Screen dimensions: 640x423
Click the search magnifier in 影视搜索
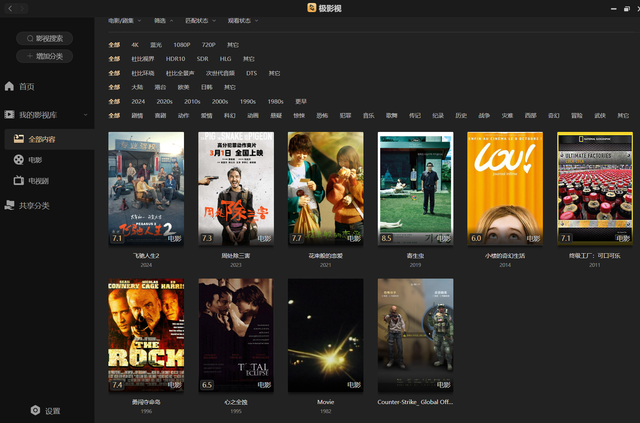(x=30, y=38)
